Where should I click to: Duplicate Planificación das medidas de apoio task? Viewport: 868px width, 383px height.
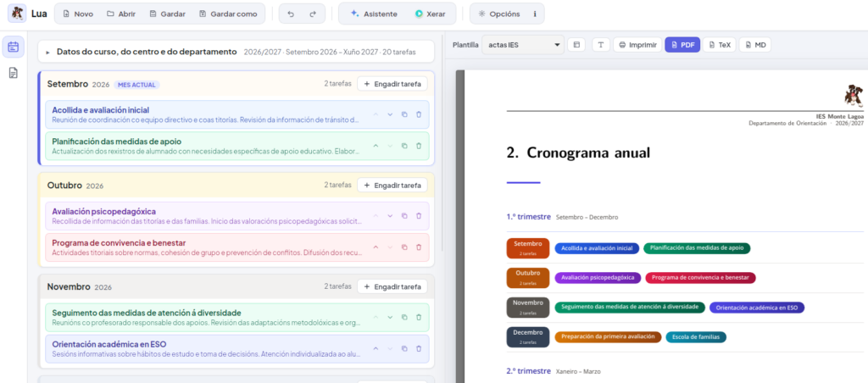(404, 146)
